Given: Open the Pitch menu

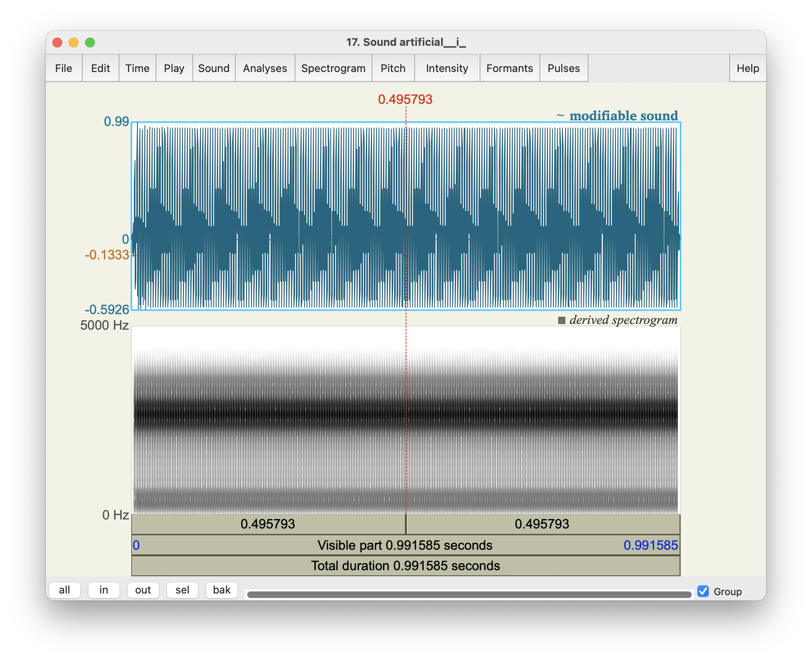Looking at the screenshot, I should (x=393, y=68).
